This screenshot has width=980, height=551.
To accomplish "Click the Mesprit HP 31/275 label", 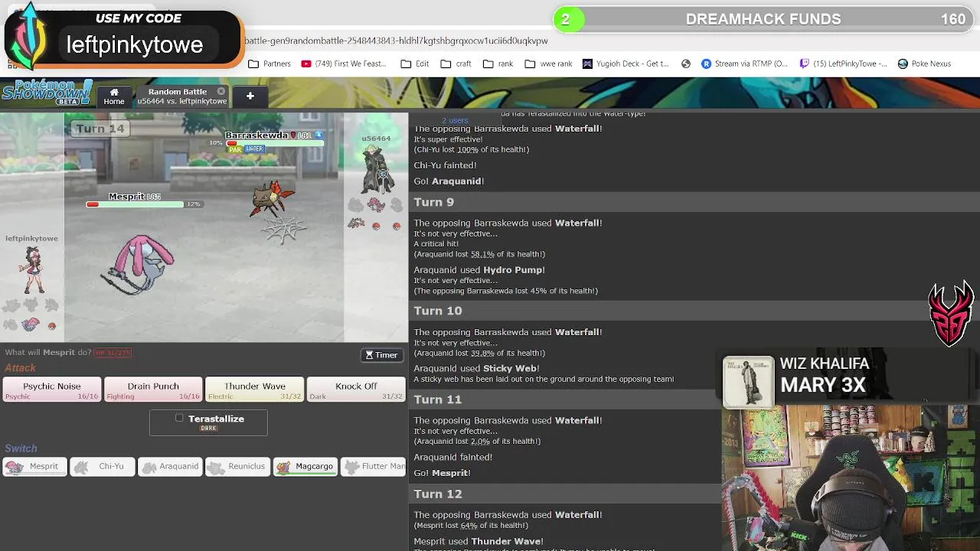I will click(113, 353).
